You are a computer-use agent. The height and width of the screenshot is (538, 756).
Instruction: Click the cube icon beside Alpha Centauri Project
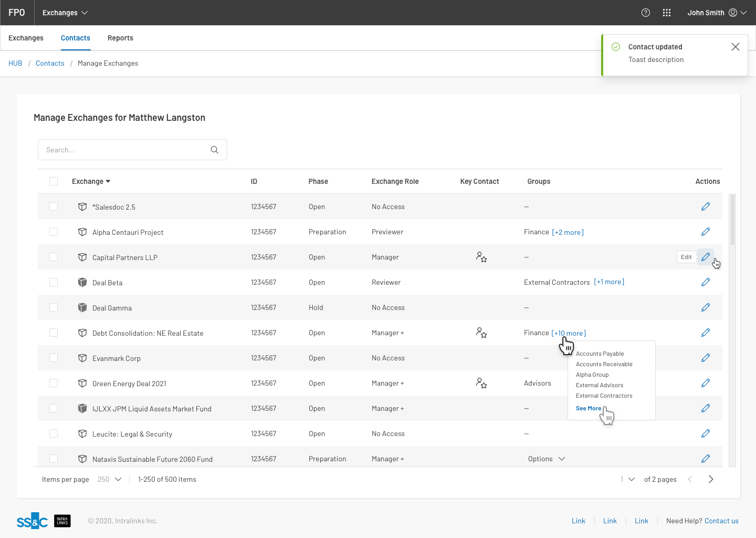(82, 232)
